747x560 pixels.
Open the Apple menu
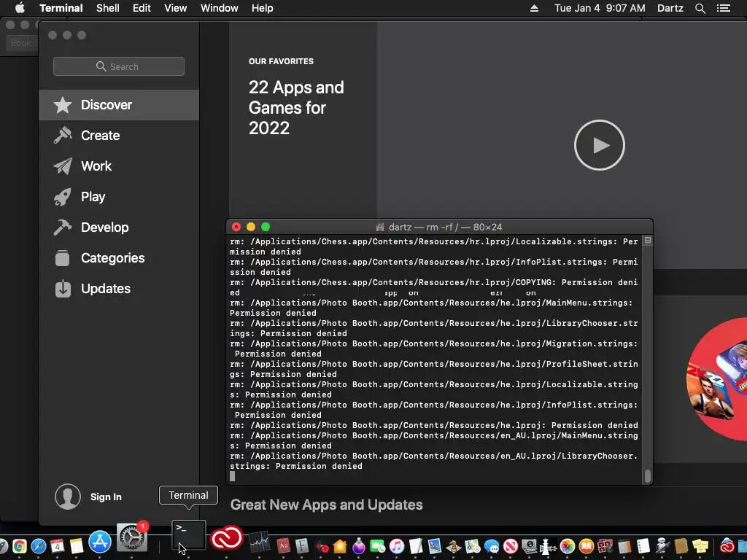[x=20, y=8]
